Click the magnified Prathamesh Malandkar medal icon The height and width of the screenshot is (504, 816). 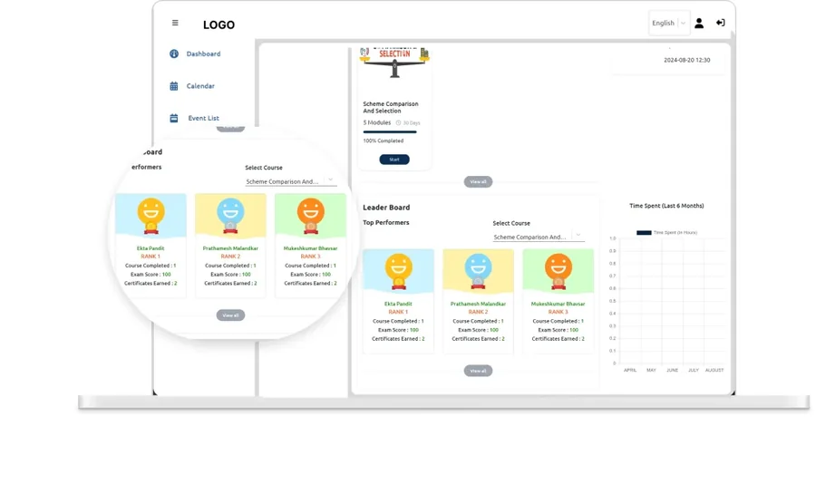[230, 215]
